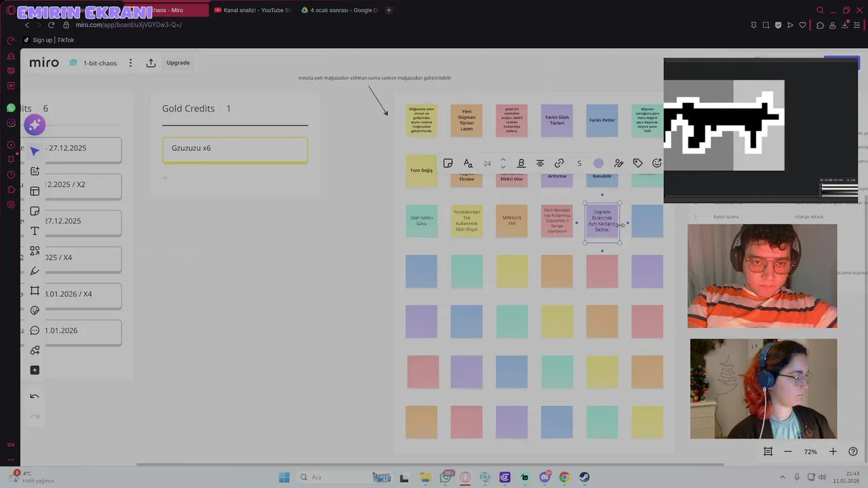Go to the miro logo home
Image resolution: width=868 pixels, height=488 pixels.
coord(44,62)
